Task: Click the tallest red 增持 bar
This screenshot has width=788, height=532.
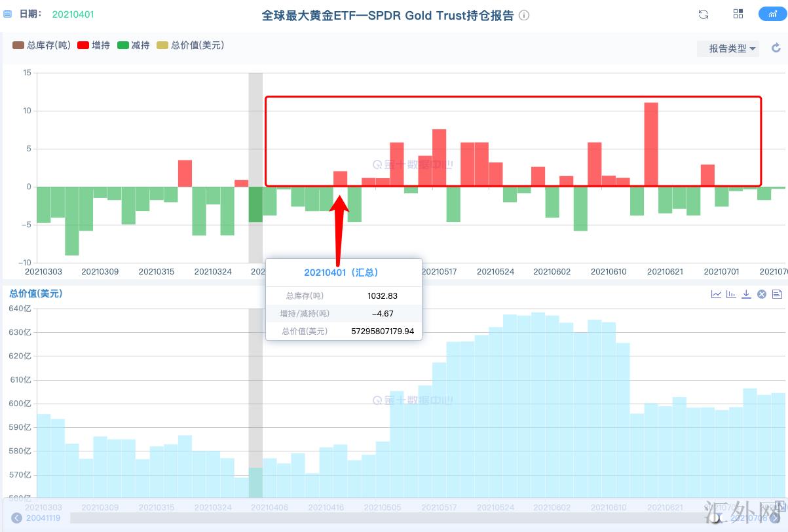Action: click(x=651, y=144)
